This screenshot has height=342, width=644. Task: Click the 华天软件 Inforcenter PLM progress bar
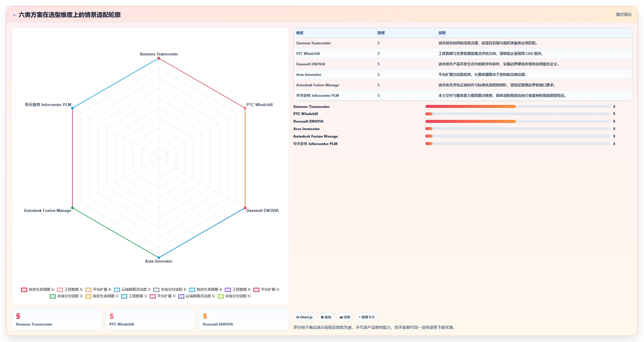pyautogui.click(x=518, y=144)
